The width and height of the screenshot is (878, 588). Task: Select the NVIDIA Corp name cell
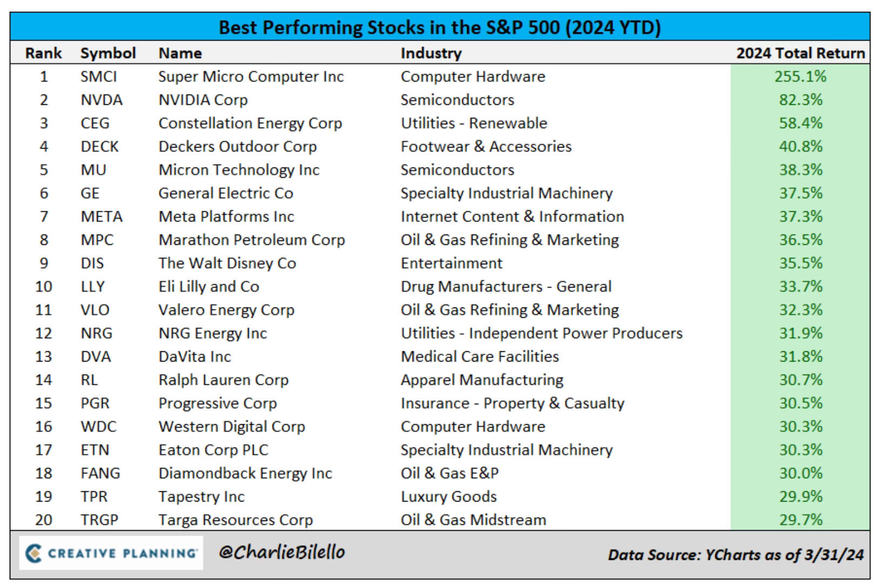click(203, 99)
